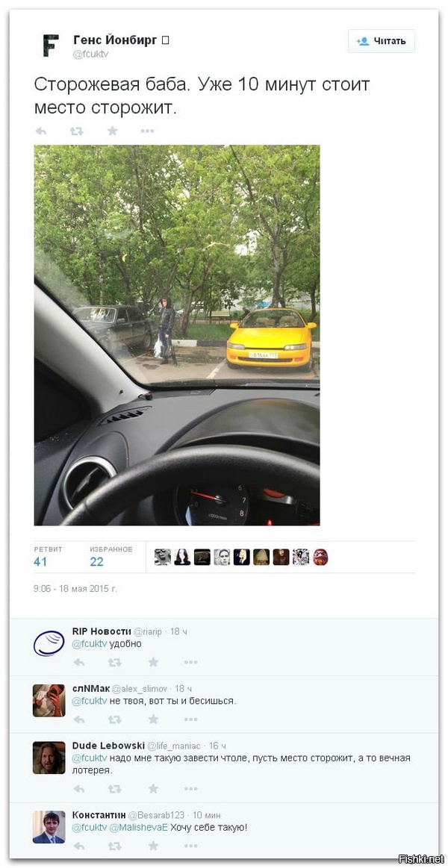Image resolution: width=448 pixels, height=868 pixels.
Task: Open the @MalishevaE mention link
Action: click(138, 828)
